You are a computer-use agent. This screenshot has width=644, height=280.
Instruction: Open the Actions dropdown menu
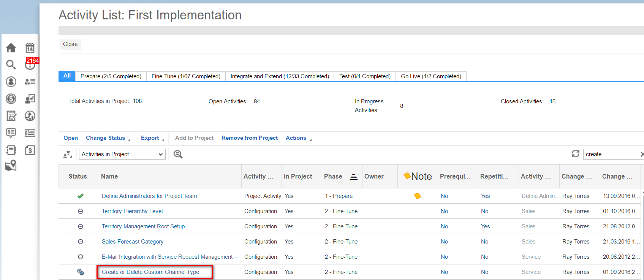coord(298,138)
